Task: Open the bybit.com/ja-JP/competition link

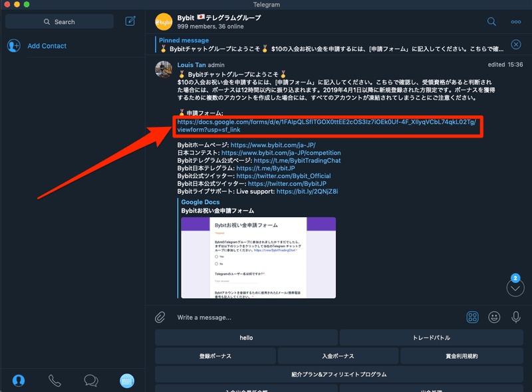Action: click(x=281, y=153)
